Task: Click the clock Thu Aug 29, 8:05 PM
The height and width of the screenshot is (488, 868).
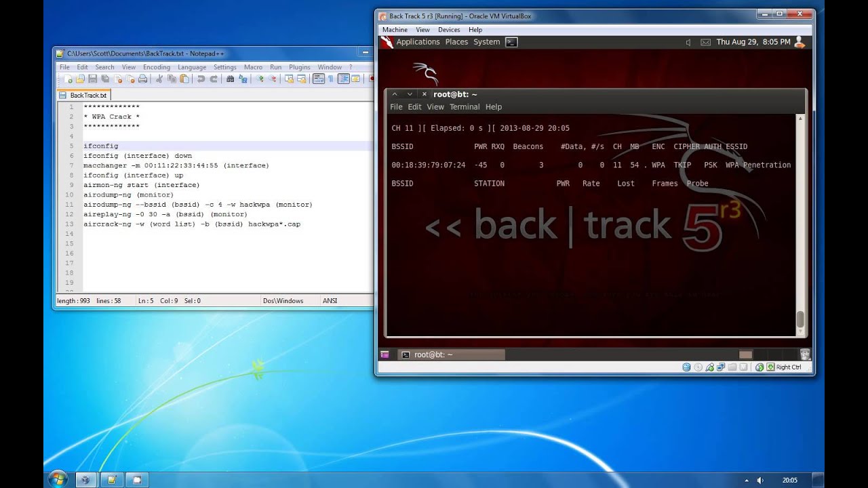Action: tap(753, 42)
